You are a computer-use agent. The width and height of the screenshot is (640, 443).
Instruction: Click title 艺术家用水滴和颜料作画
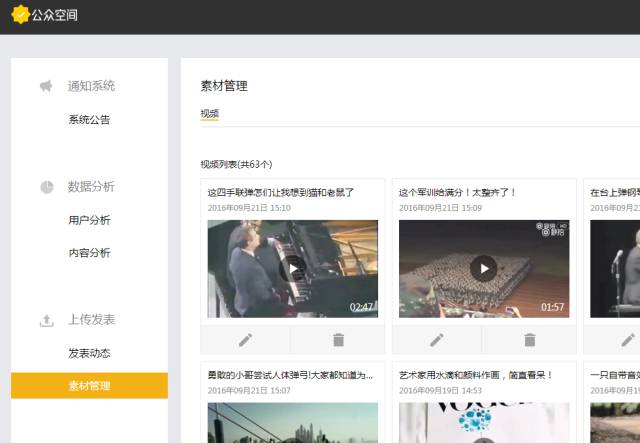(476, 375)
